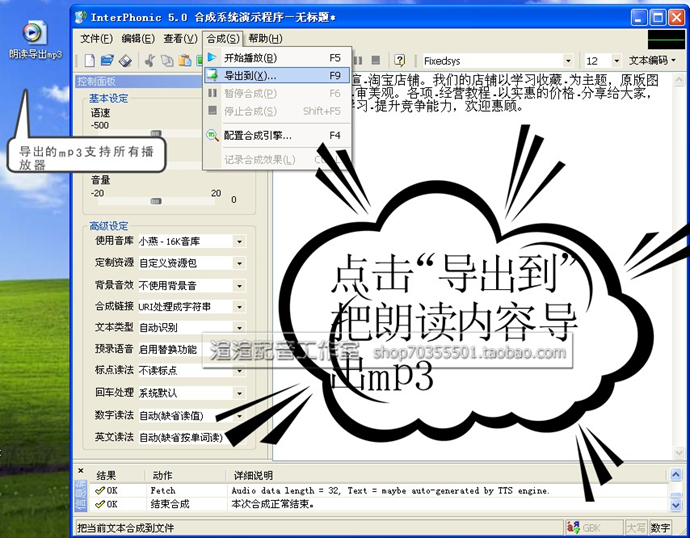Image resolution: width=690 pixels, height=538 pixels.
Task: Click the message log scroll down arrow
Action: [676, 505]
